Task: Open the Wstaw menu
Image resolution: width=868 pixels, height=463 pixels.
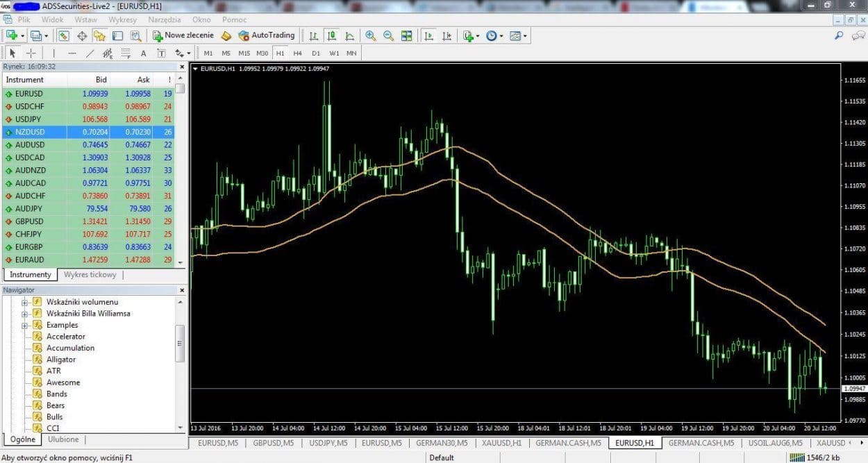Action: pos(85,19)
